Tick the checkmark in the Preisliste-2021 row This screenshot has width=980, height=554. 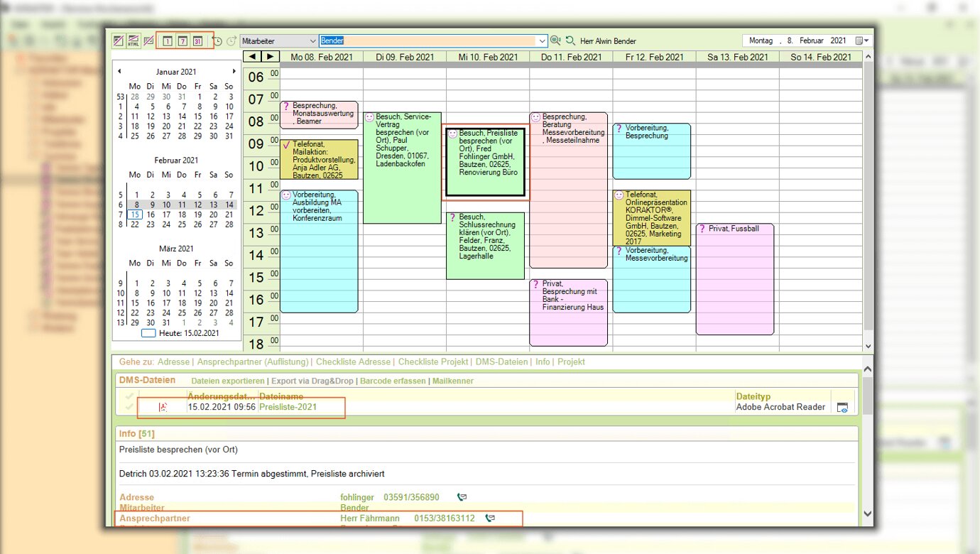(129, 407)
